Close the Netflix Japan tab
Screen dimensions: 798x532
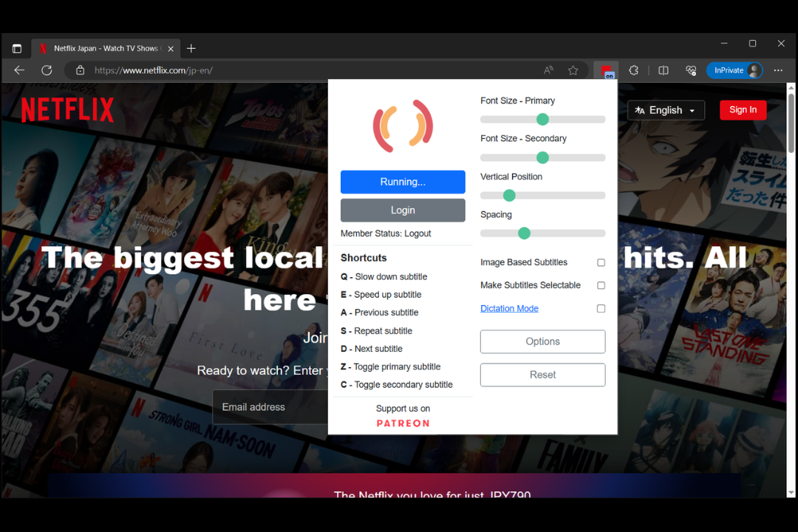(171, 49)
